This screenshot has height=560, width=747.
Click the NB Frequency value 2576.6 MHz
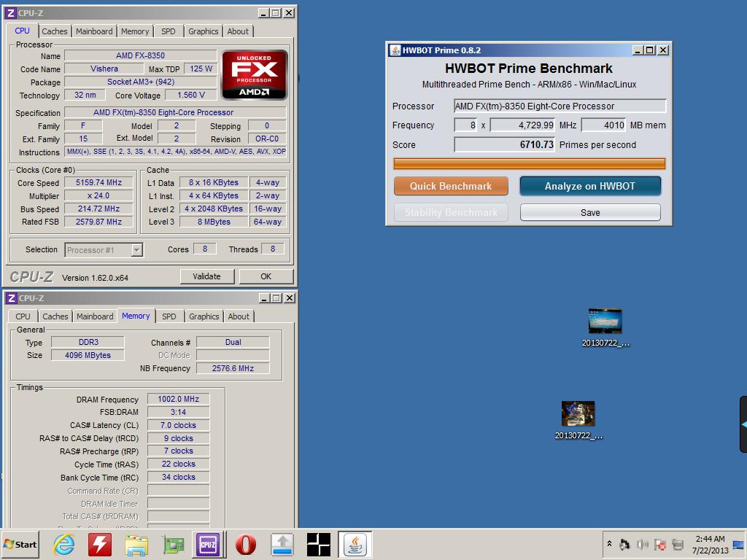click(x=233, y=368)
